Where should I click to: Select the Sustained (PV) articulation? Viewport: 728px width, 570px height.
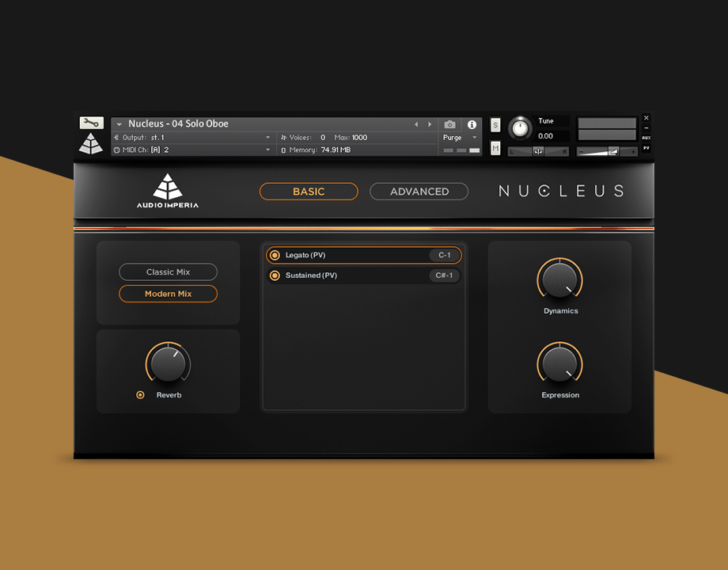click(364, 275)
